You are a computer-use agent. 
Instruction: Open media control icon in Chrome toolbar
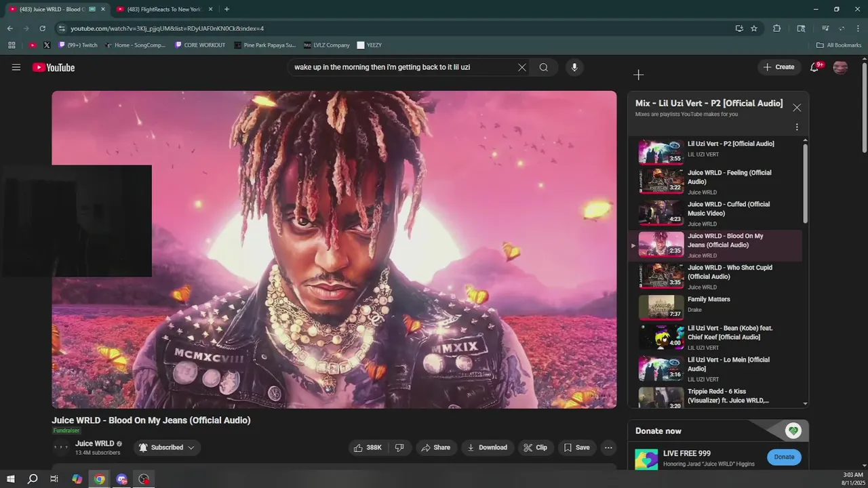pyautogui.click(x=825, y=28)
